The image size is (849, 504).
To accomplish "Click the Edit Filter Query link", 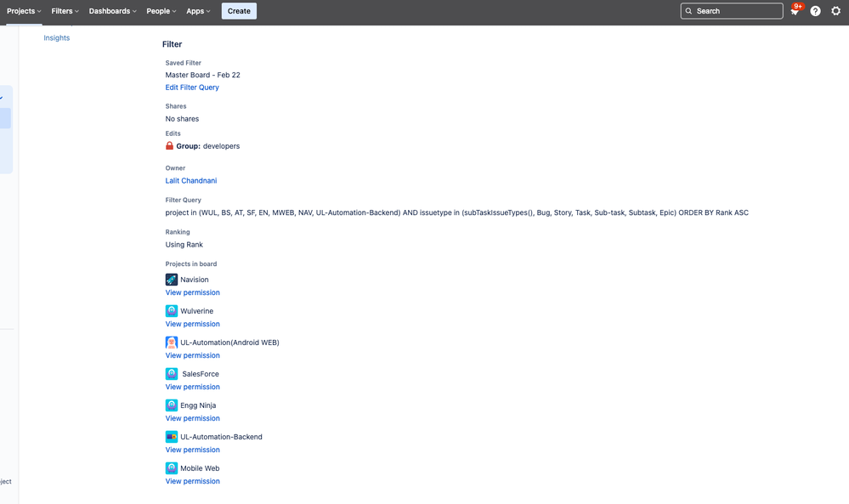I will 192,88.
